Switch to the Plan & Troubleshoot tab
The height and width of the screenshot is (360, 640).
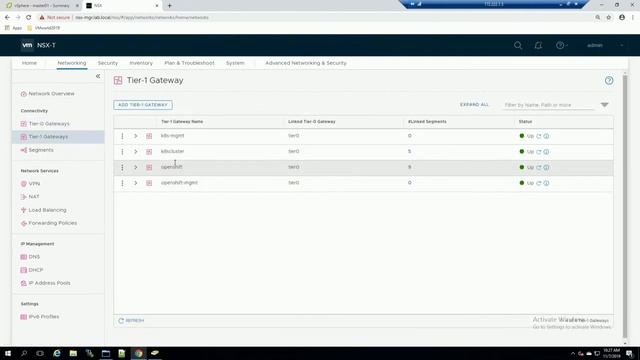click(x=189, y=63)
